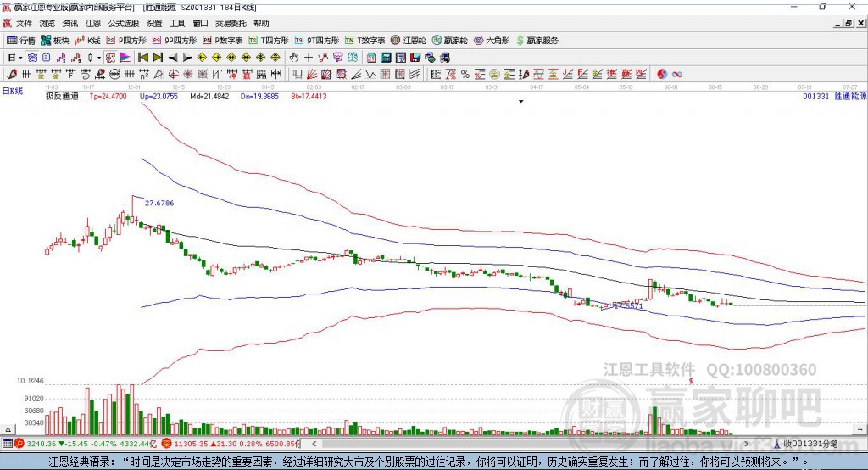Open 赢家服务 with dollar icon

pyautogui.click(x=537, y=41)
